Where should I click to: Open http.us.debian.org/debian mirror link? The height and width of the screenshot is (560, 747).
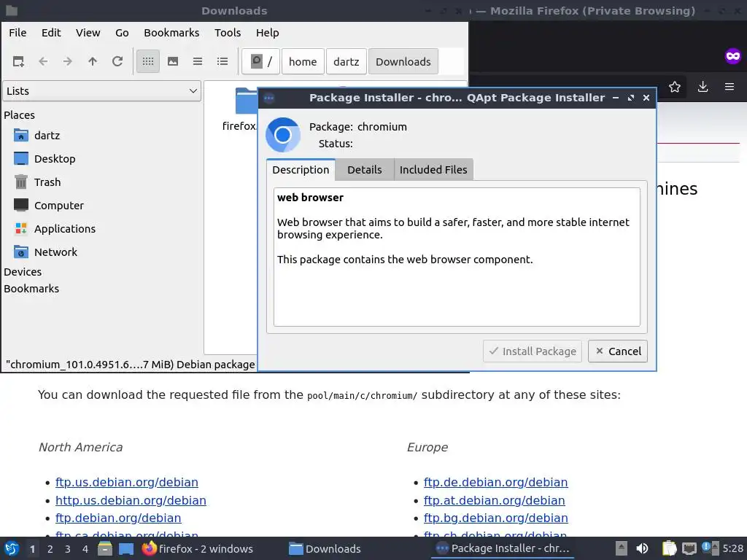pos(131,500)
